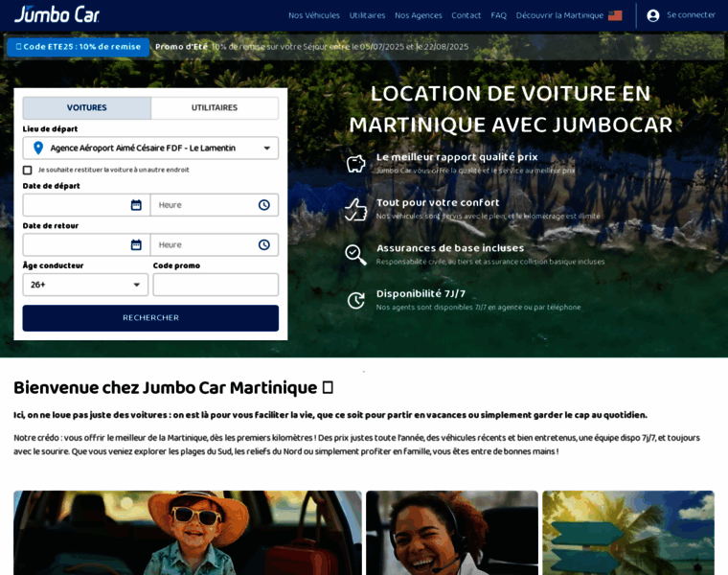Screen dimensions: 728x575
Task: Focus the Code promo input field
Action: (x=216, y=285)
